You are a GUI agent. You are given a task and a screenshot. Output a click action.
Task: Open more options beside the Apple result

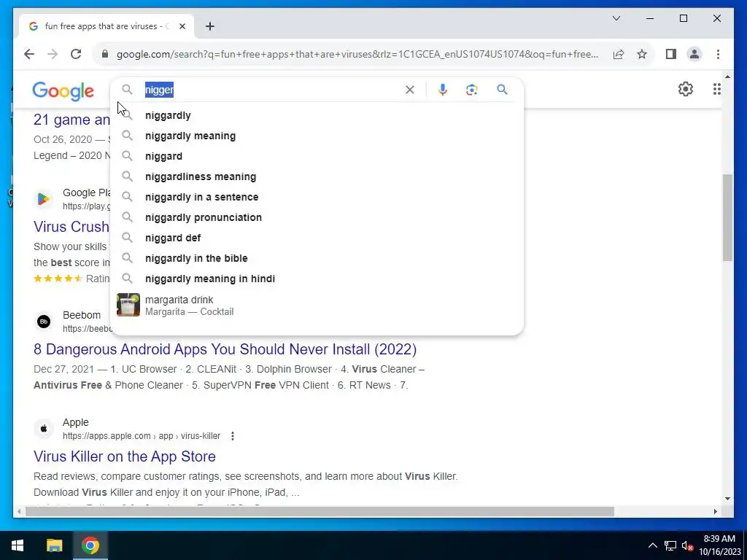tap(233, 436)
